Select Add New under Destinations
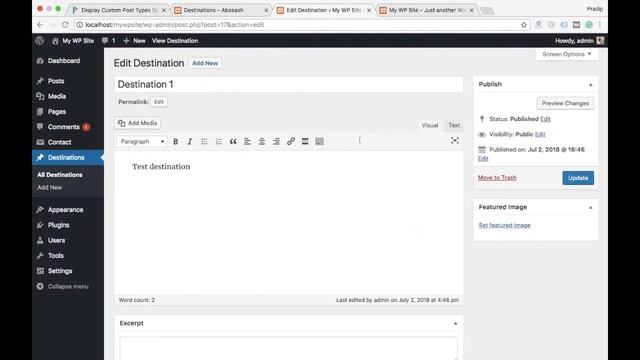Viewport: 640px width, 360px height. [x=49, y=187]
